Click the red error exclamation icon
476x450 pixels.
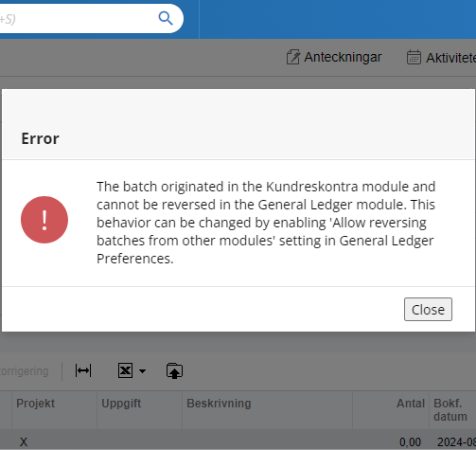tap(44, 220)
